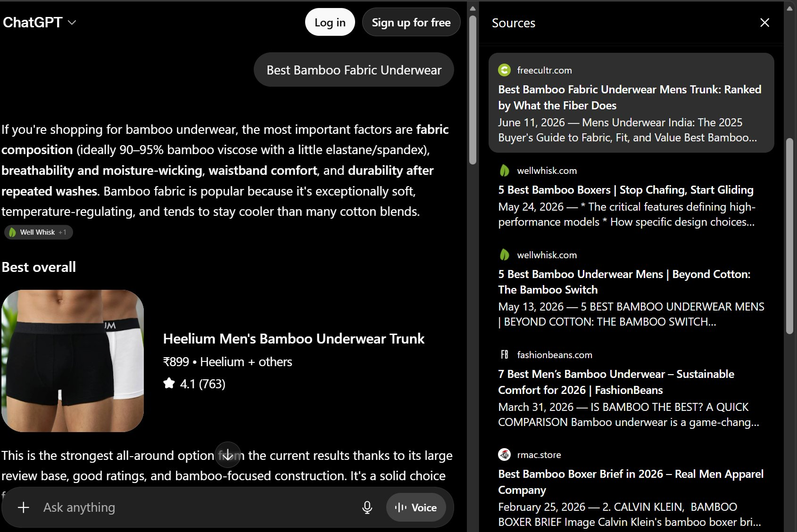Close the Sources panel
This screenshot has height=532, width=797.
point(764,23)
